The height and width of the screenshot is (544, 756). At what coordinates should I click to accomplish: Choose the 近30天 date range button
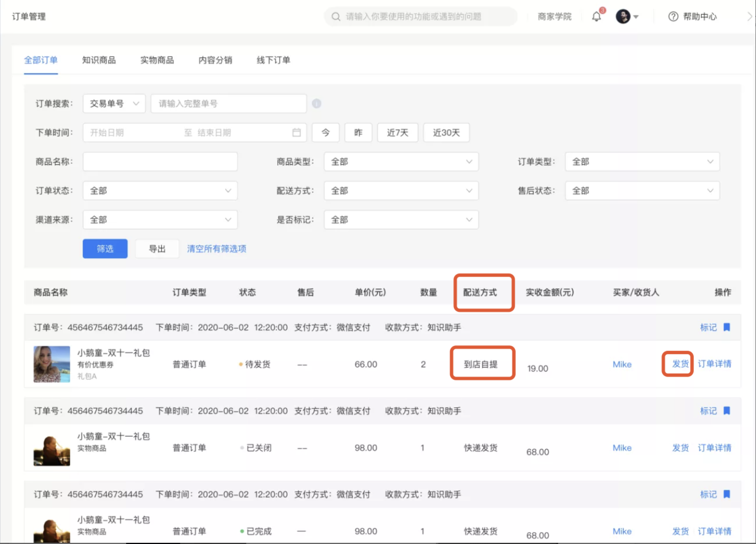(x=446, y=132)
